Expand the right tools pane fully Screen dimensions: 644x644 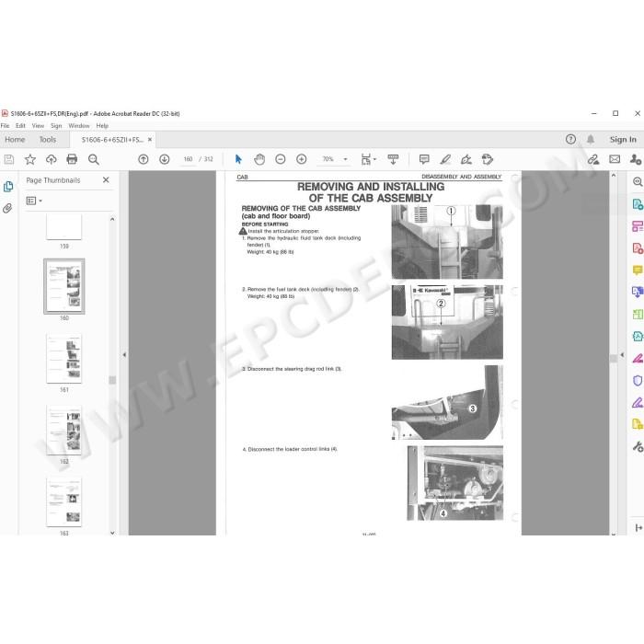(638, 528)
